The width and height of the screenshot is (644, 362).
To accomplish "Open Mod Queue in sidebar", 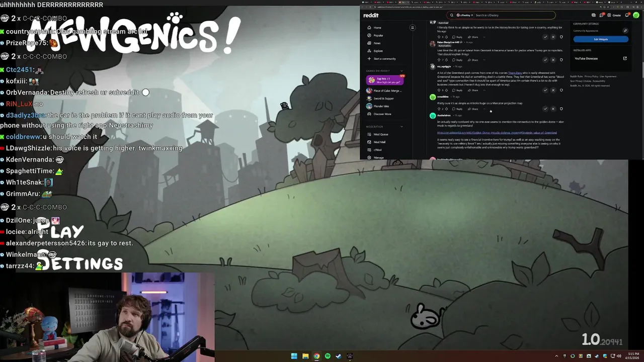I will point(380,134).
